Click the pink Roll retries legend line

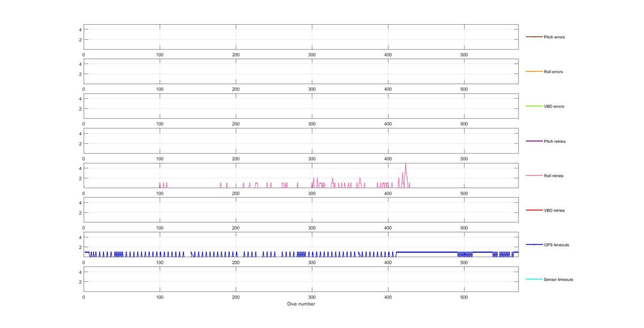pos(534,176)
